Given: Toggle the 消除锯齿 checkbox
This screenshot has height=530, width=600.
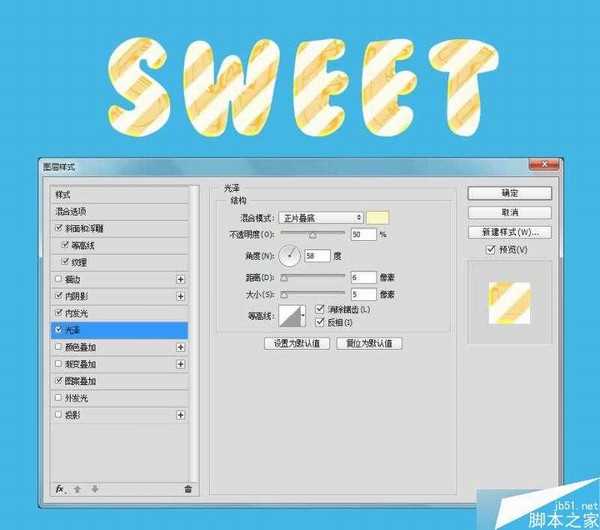Looking at the screenshot, I should 320,309.
